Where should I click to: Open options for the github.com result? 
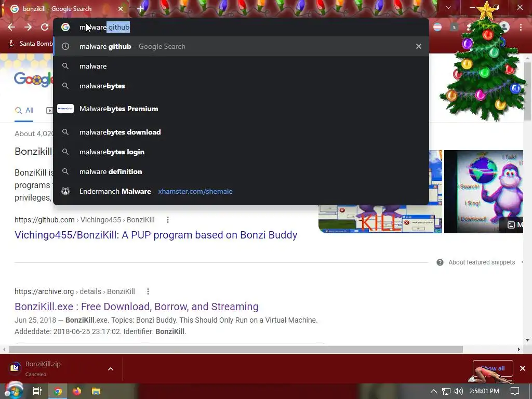tap(168, 220)
